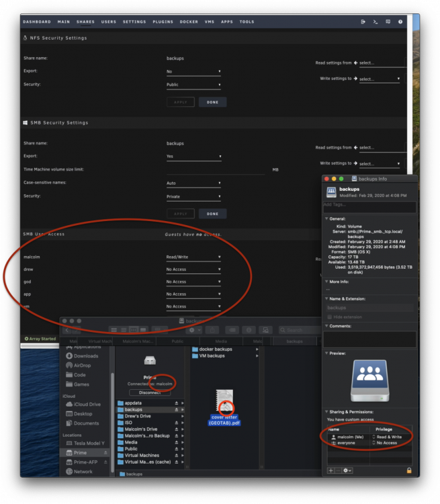Switch Finder to list view
The width and height of the screenshot is (440, 504).
coord(124,330)
